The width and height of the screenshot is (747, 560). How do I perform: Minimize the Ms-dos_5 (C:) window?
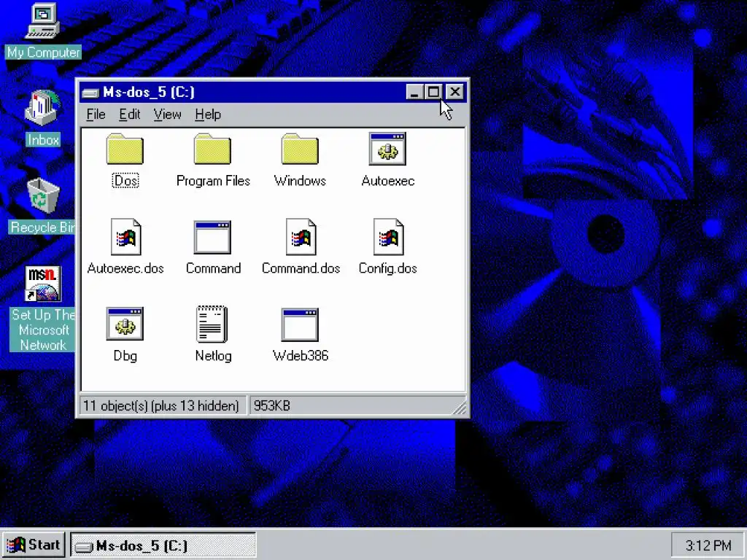click(x=415, y=92)
